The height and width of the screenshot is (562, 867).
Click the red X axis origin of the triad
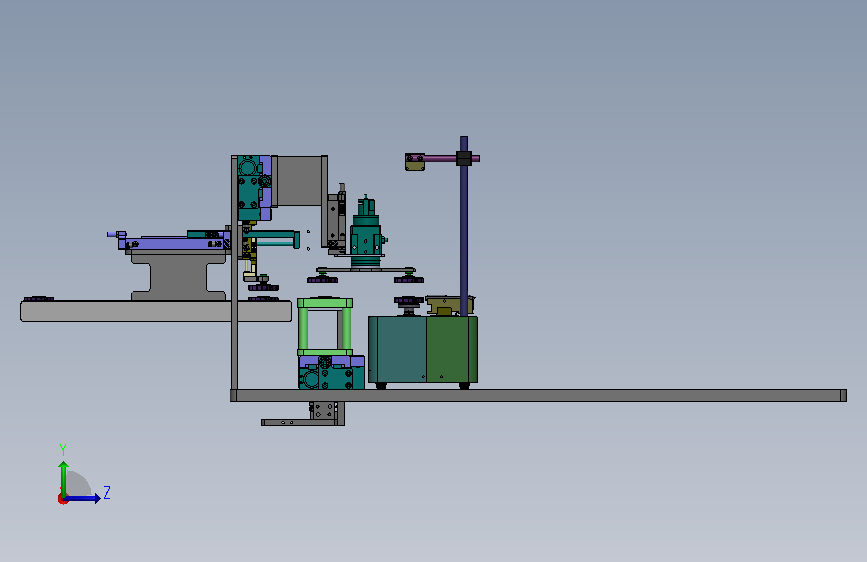tap(62, 499)
